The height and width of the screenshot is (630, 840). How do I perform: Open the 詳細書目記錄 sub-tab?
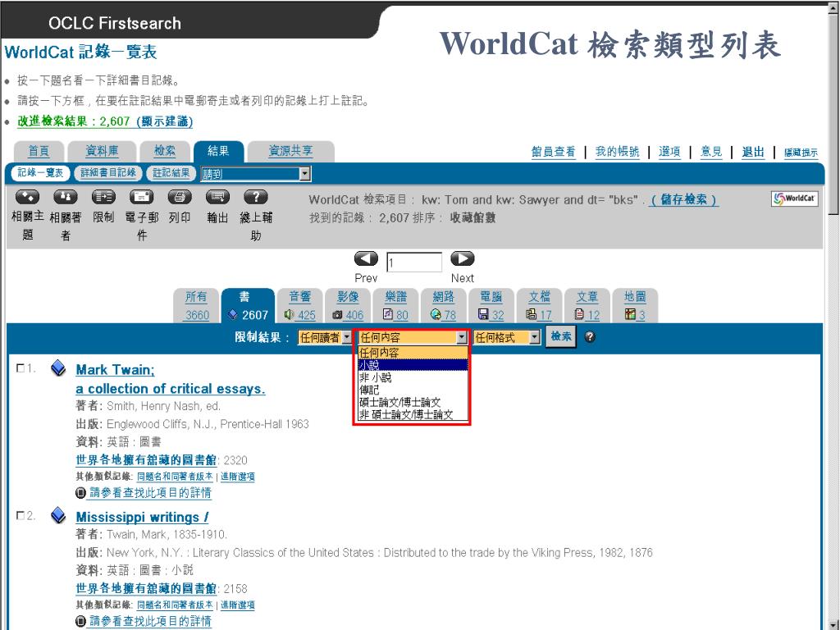tap(108, 172)
